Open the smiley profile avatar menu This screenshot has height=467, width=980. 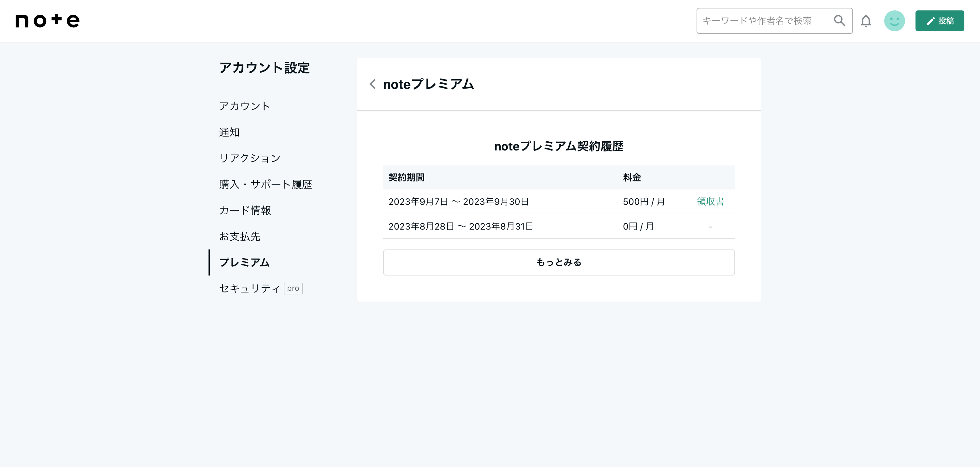(x=894, y=21)
